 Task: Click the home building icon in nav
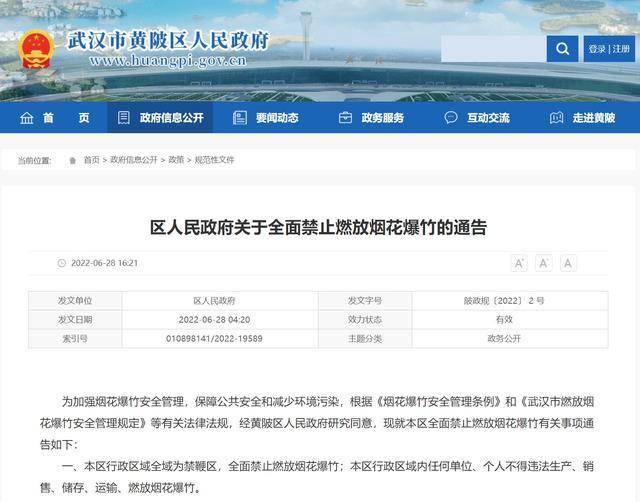[x=27, y=118]
